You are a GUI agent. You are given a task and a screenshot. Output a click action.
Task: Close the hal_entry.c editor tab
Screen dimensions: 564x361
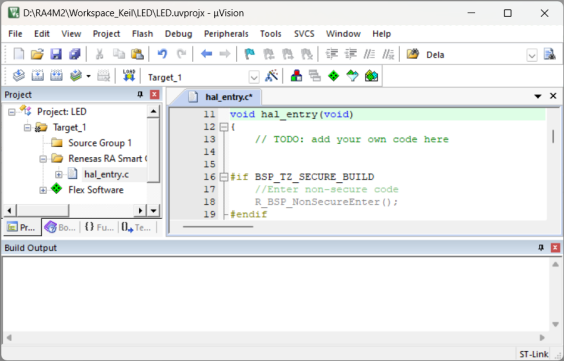(553, 96)
